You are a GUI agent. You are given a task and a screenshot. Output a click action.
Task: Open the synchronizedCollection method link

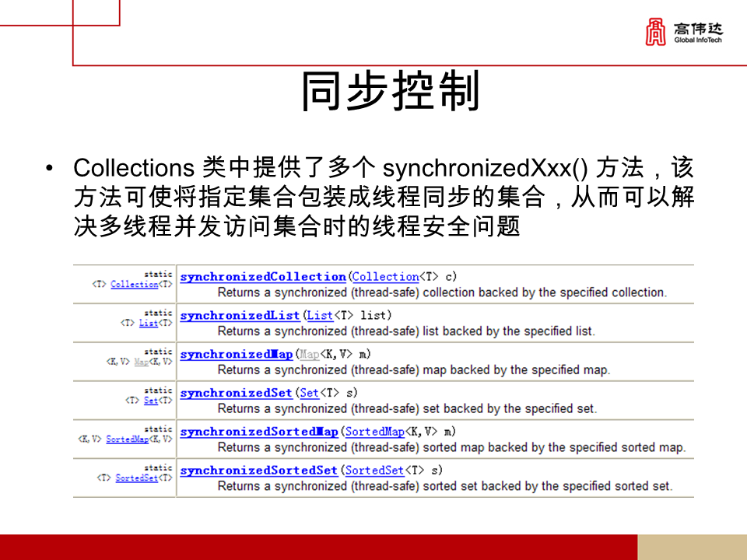(262, 277)
